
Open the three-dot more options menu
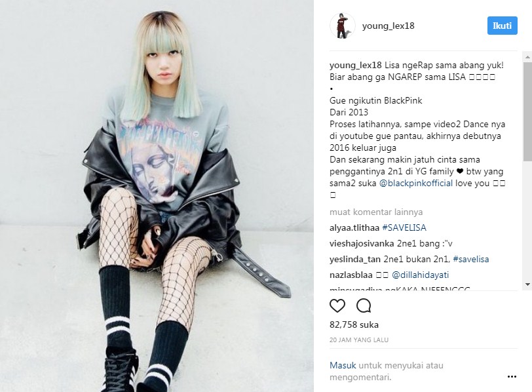pos(512,376)
